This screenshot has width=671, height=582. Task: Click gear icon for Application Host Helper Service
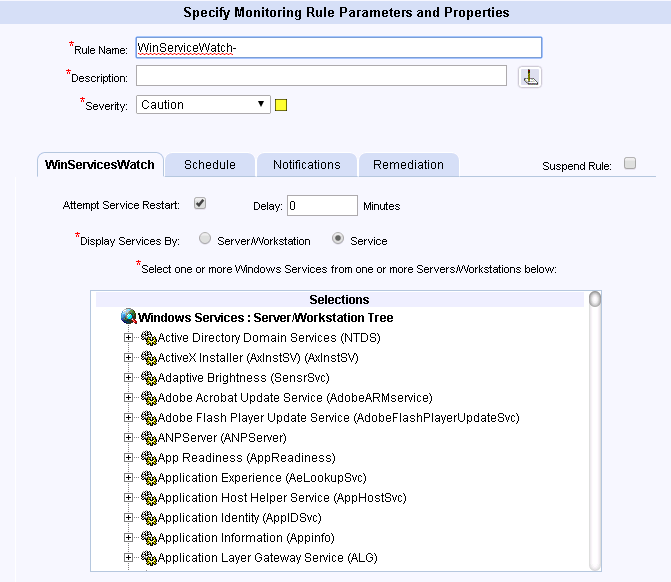pyautogui.click(x=149, y=498)
